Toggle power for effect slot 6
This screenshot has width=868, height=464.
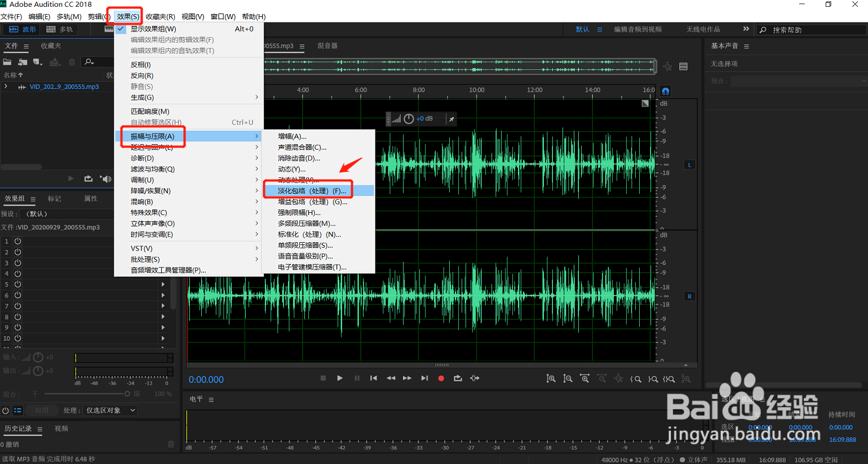click(x=17, y=295)
